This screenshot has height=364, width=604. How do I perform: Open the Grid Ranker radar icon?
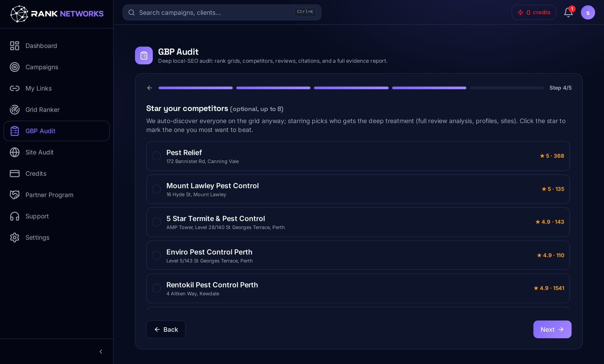click(x=15, y=109)
